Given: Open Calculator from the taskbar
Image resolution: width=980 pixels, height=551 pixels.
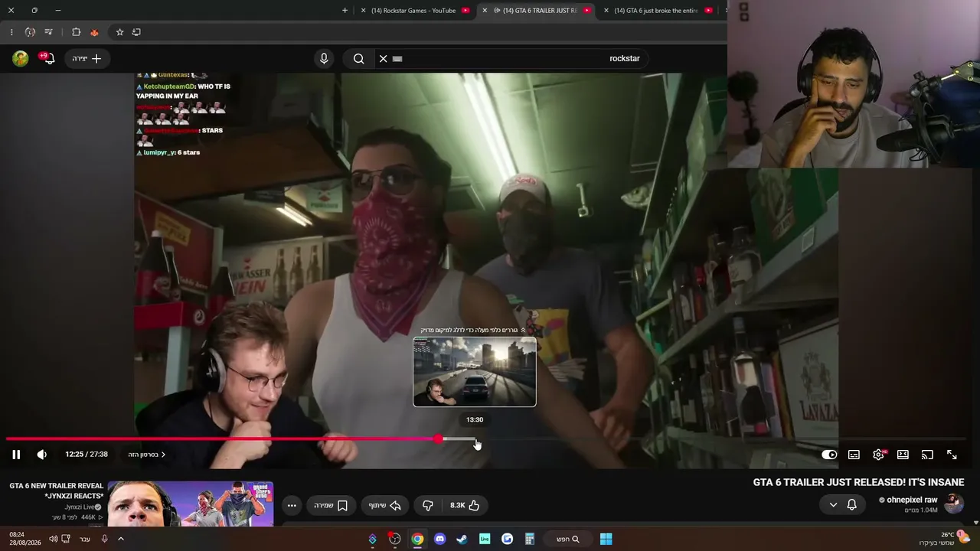Looking at the screenshot, I should click(x=529, y=539).
